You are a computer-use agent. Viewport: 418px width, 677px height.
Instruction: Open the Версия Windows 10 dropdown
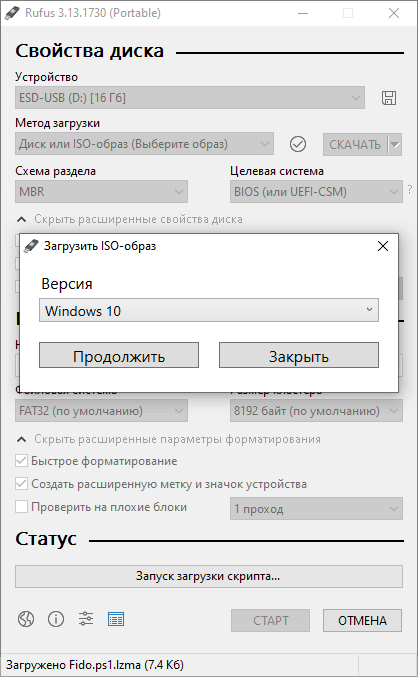click(209, 310)
